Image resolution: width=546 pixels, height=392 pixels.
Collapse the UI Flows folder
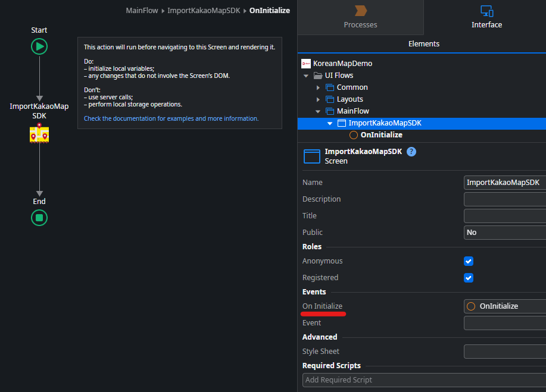coord(306,76)
